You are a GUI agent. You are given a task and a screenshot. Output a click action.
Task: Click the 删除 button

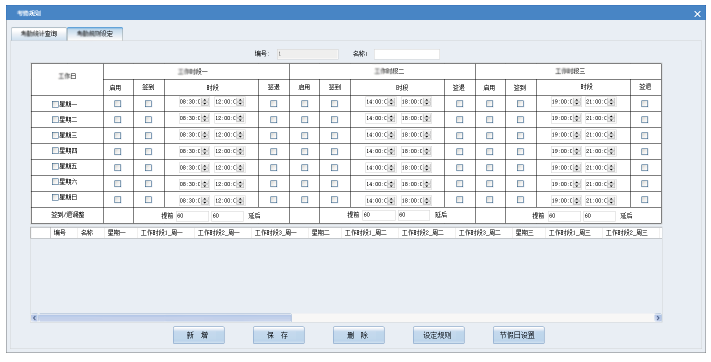coord(359,335)
